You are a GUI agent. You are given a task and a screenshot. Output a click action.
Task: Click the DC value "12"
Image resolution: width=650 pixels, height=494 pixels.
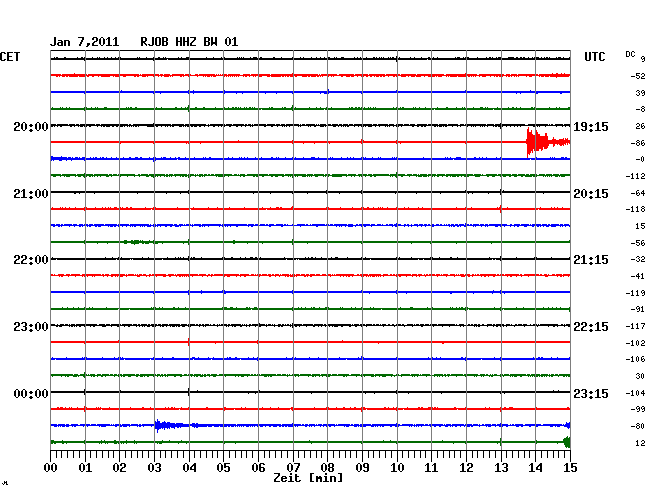pyautogui.click(x=640, y=443)
